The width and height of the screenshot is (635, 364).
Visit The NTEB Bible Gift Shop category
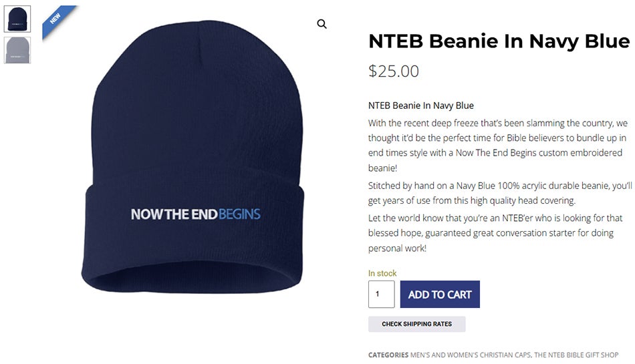coord(576,355)
